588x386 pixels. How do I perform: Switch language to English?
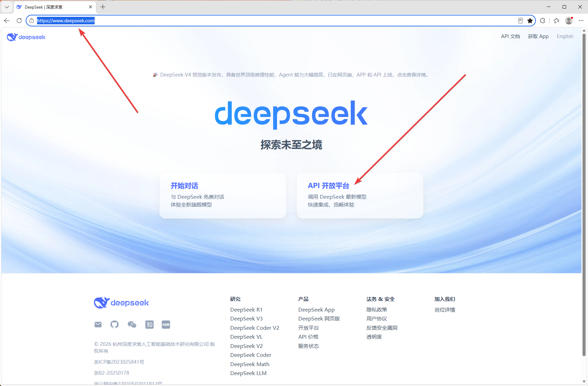pyautogui.click(x=565, y=36)
